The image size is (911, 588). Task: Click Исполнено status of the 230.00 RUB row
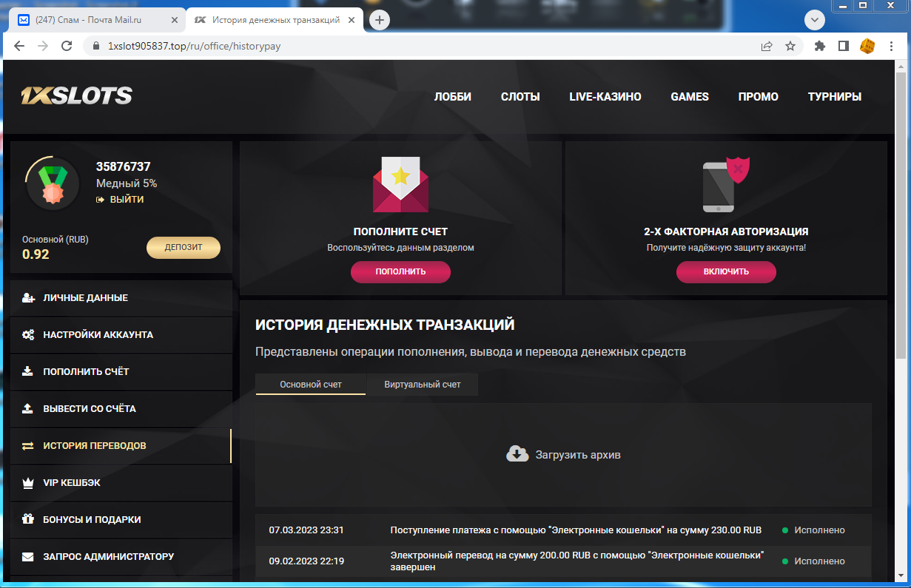click(819, 530)
